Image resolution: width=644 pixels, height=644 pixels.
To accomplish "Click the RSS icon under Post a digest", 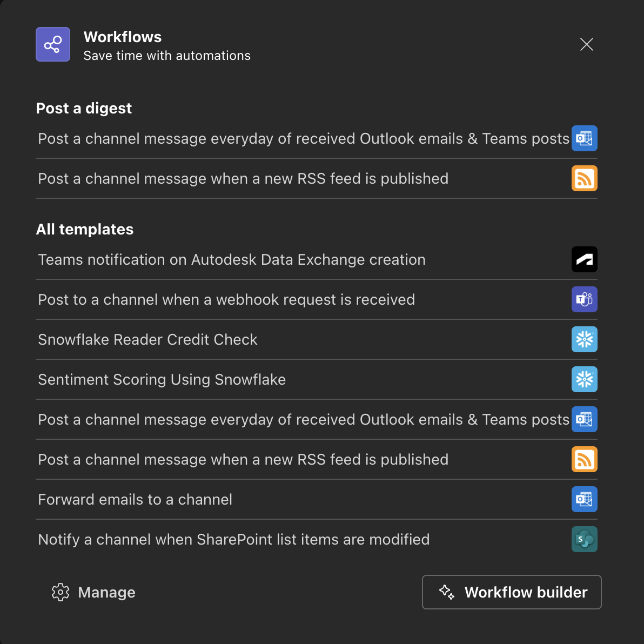I will [x=584, y=178].
